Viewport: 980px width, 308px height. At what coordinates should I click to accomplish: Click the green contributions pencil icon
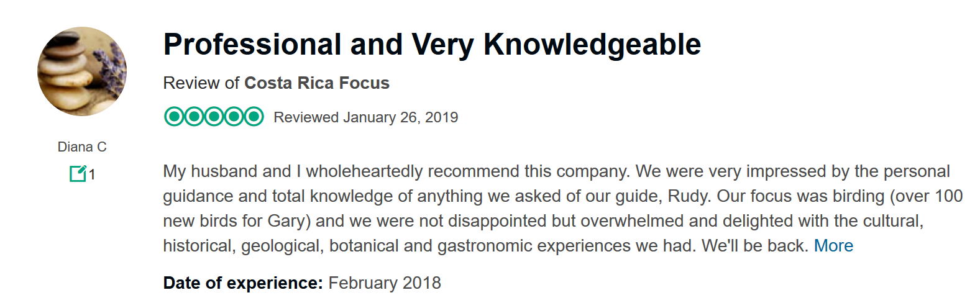click(78, 173)
